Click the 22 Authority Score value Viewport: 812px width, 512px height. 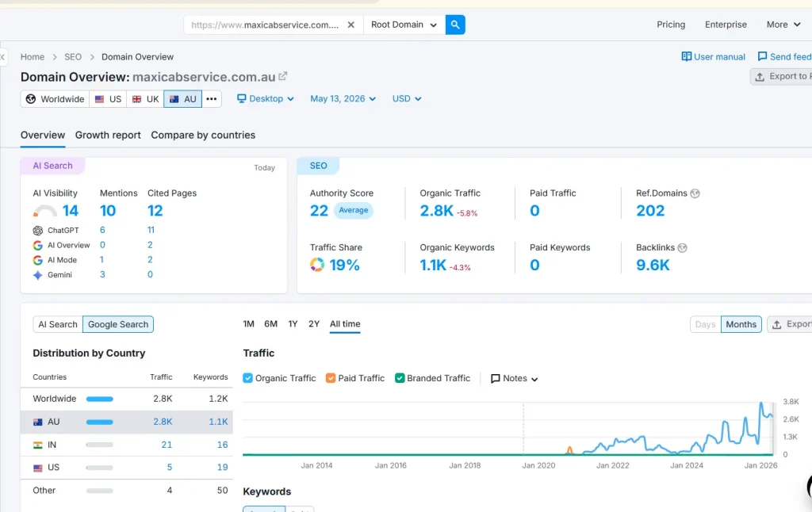pyautogui.click(x=319, y=211)
